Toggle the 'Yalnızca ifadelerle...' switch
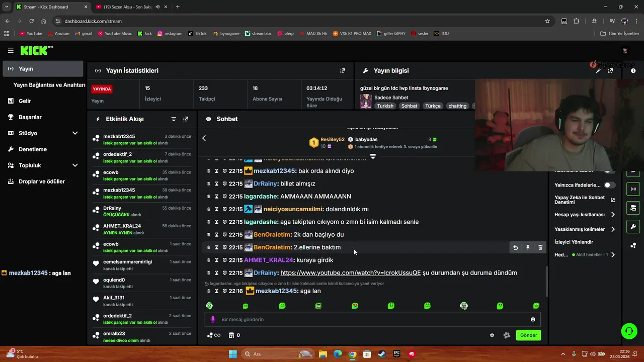644x362 pixels. coord(609,185)
